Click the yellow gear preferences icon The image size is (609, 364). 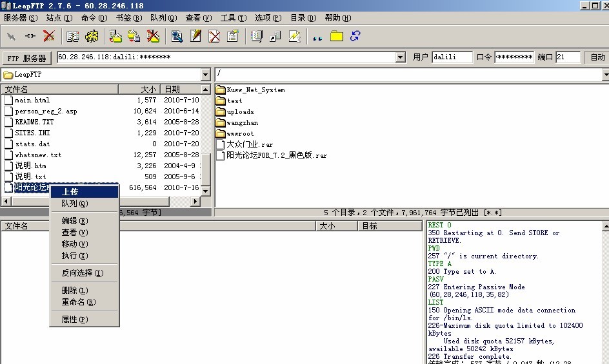click(x=92, y=36)
